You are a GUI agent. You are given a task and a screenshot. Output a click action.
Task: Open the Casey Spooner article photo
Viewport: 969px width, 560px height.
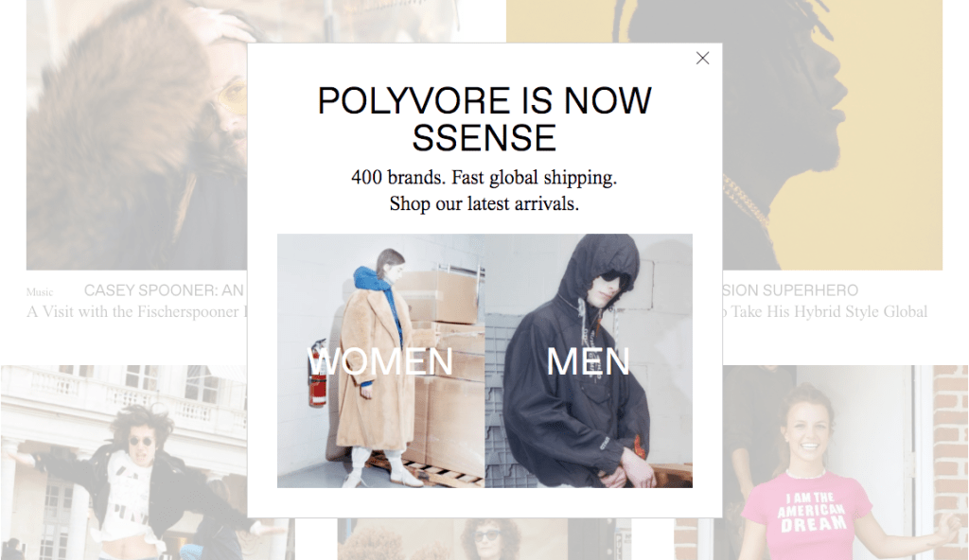tap(136, 134)
